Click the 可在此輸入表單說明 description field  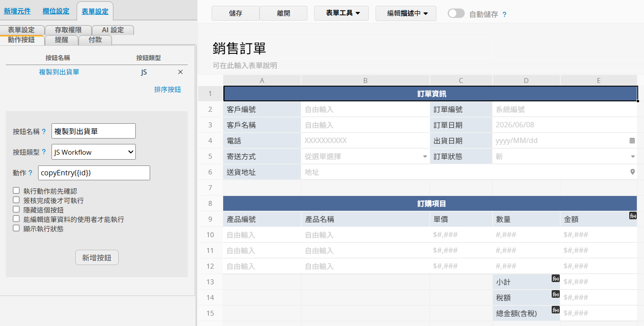tap(245, 65)
